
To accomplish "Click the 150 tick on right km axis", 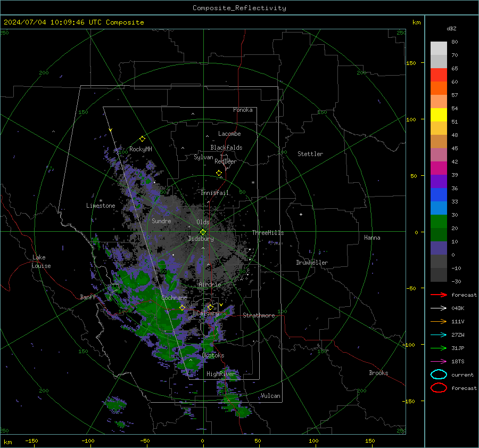I will tap(411, 63).
